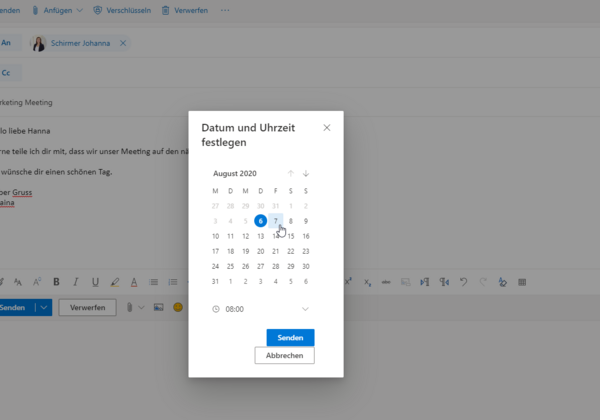Click the blue Senden button in dialog
Viewport: 600px width, 420px height.
pyautogui.click(x=290, y=338)
